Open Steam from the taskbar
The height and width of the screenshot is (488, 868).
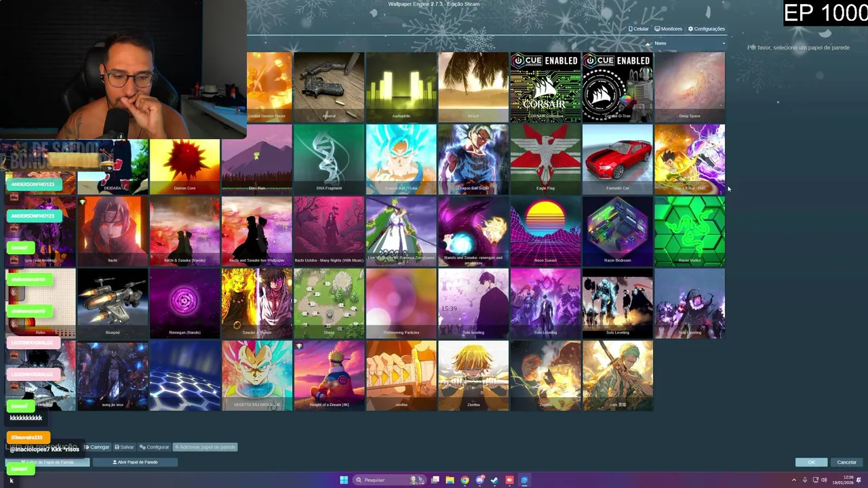point(494,480)
